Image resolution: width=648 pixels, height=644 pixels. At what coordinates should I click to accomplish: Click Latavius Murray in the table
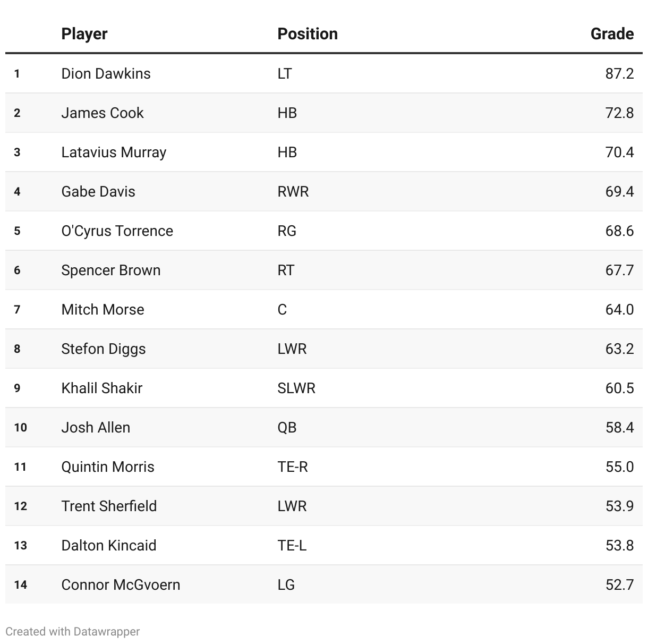tap(114, 152)
